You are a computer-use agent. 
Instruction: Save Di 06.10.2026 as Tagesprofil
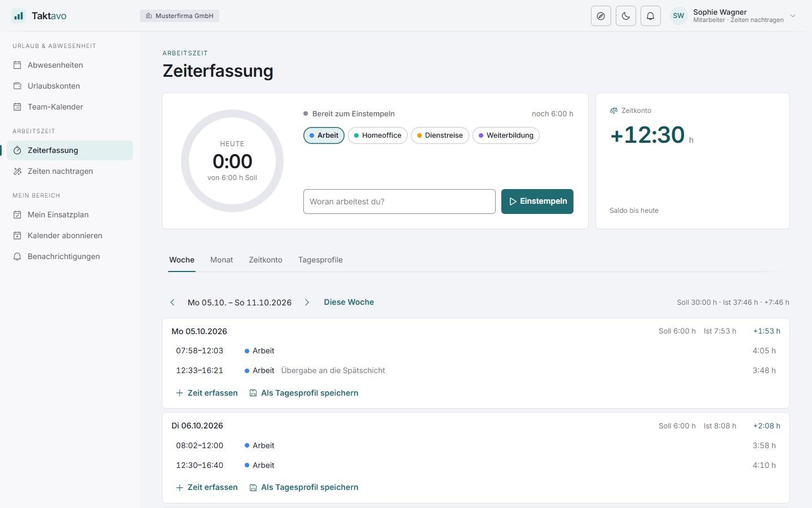[x=304, y=487]
